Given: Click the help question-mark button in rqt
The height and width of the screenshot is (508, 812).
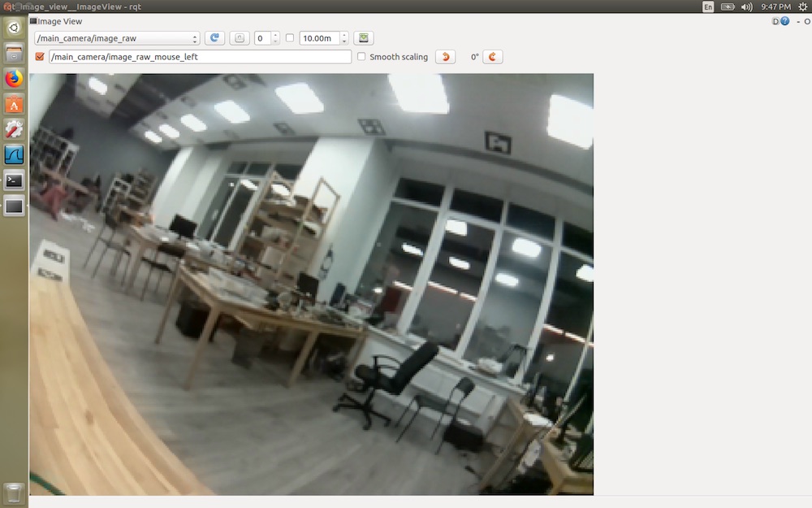Looking at the screenshot, I should (x=784, y=20).
